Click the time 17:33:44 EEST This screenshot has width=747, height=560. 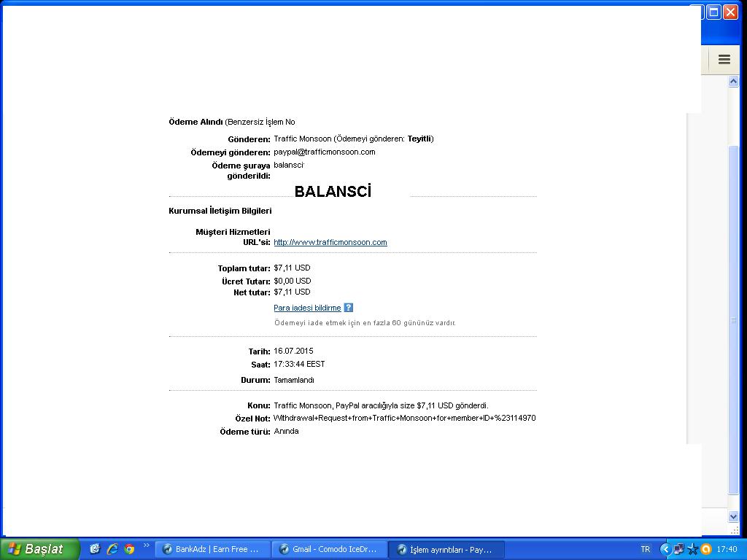point(299,365)
